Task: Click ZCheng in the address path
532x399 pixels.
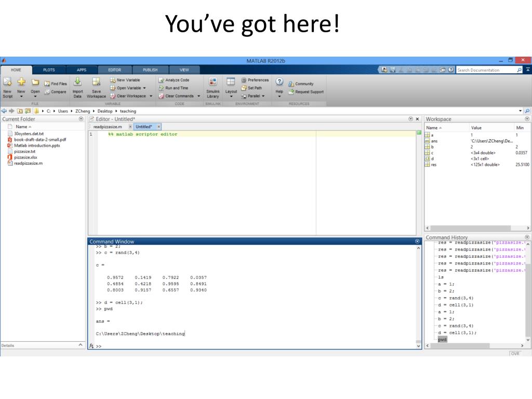Action: pyautogui.click(x=83, y=111)
